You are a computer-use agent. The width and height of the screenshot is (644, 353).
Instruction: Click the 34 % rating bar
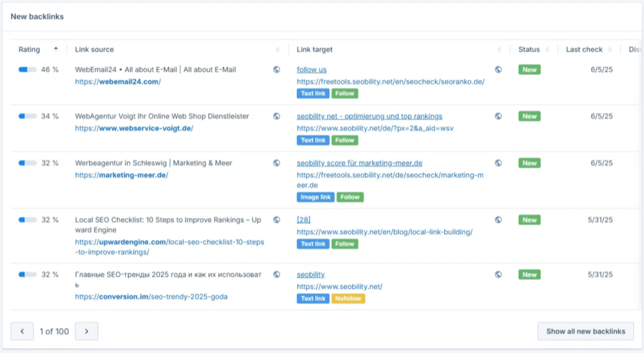coord(27,116)
